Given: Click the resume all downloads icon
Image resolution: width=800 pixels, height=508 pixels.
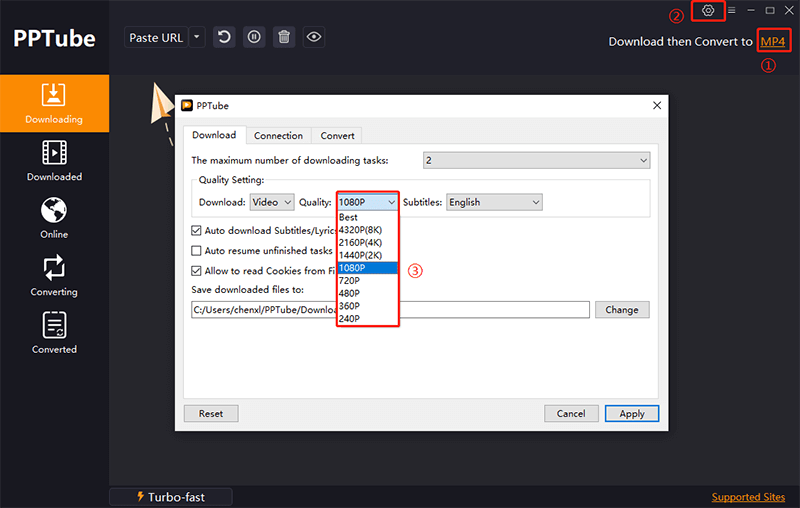Looking at the screenshot, I should click(x=224, y=37).
